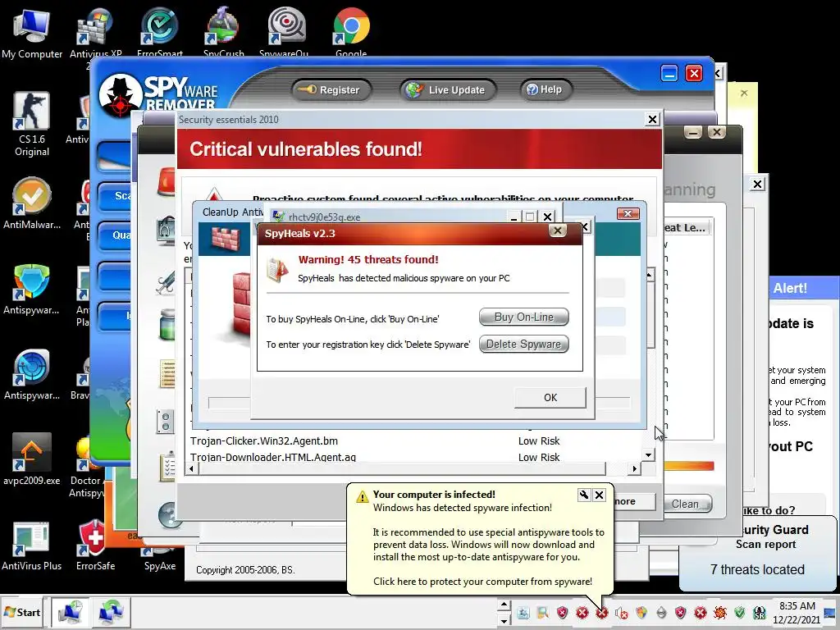
Task: Run the avpc2009.exe desktop icon
Action: coord(32,459)
